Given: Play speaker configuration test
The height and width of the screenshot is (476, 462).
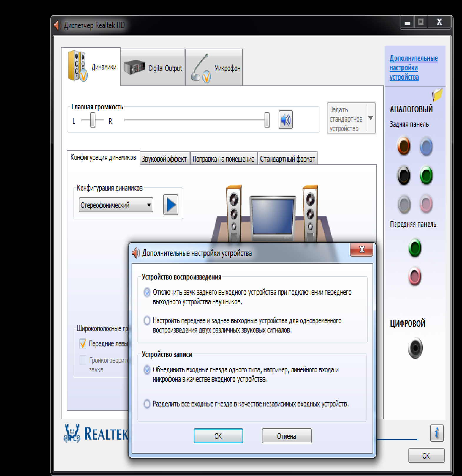Looking at the screenshot, I should click(171, 205).
